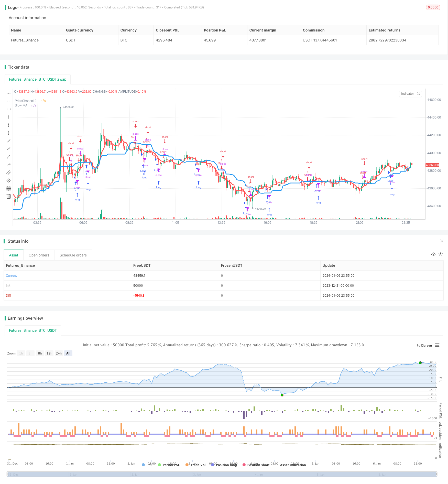Viewport: 448px width, 484px height.
Task: Select the vertical segment drawing tool
Action: (x=9, y=133)
